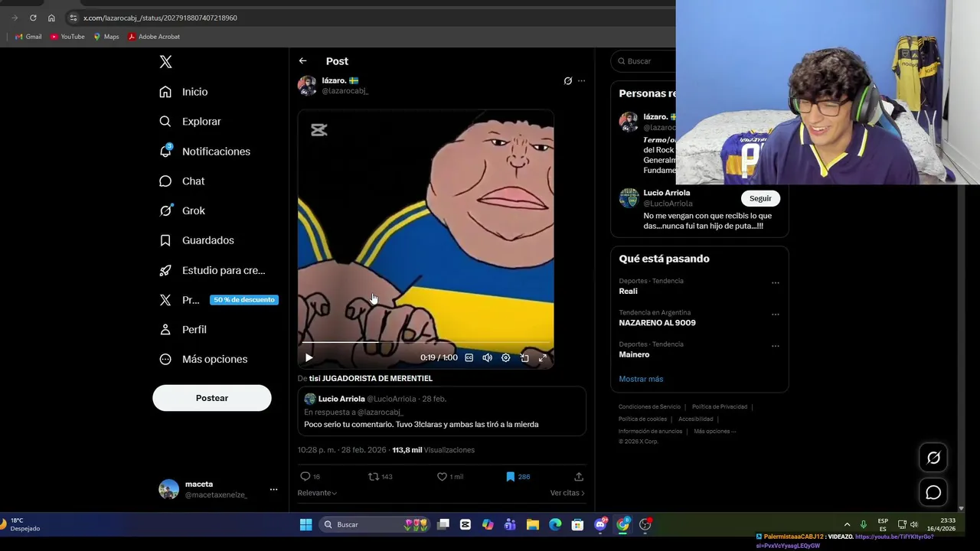Open tisi JUGADORISTA DE MERENTIEL source link
This screenshot has height=551, width=980.
[x=371, y=379]
